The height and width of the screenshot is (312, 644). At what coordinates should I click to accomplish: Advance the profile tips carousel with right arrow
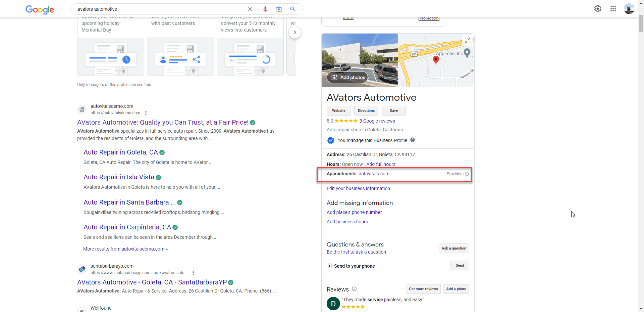tap(295, 32)
